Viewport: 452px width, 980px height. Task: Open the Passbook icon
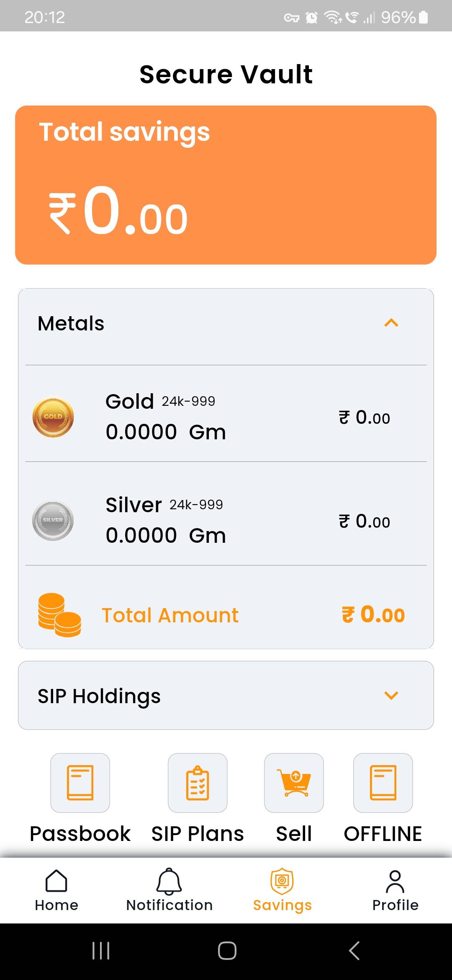click(x=80, y=783)
